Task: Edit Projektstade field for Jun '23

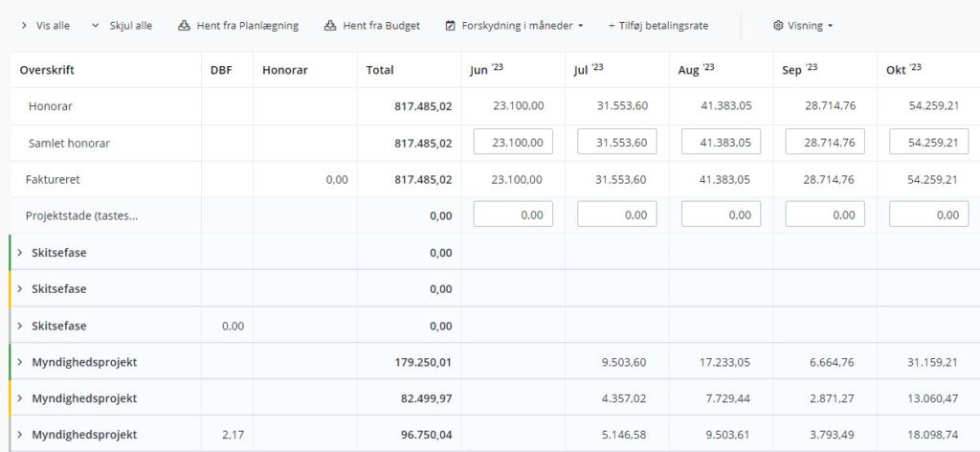Action: point(513,215)
